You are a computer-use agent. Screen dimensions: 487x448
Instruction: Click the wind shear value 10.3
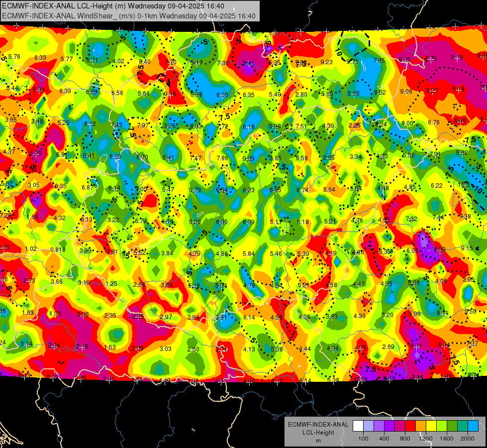click(464, 184)
